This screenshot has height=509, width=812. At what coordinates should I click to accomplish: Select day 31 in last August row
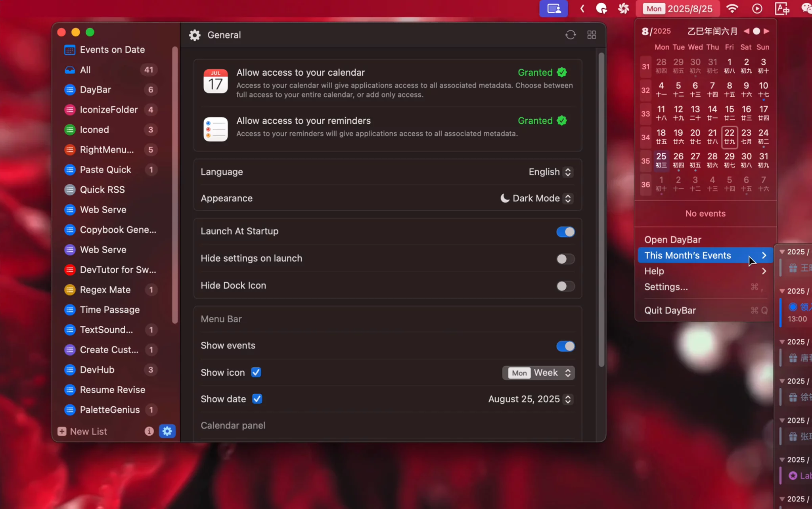point(764,160)
